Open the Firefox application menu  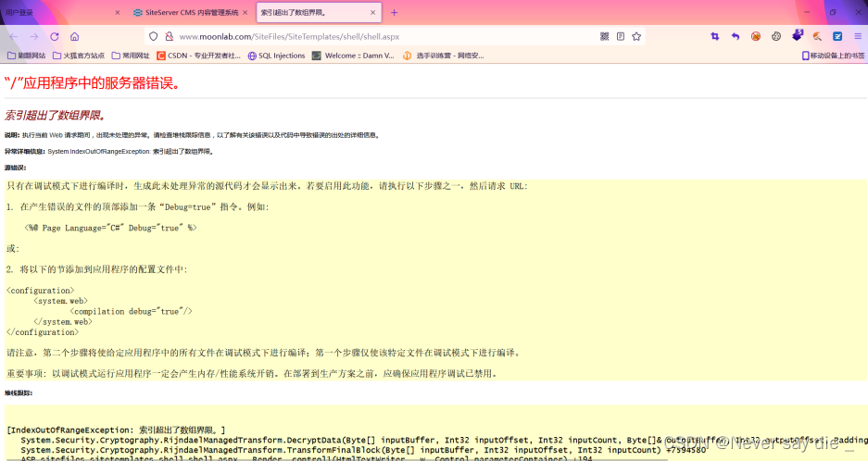tap(858, 36)
